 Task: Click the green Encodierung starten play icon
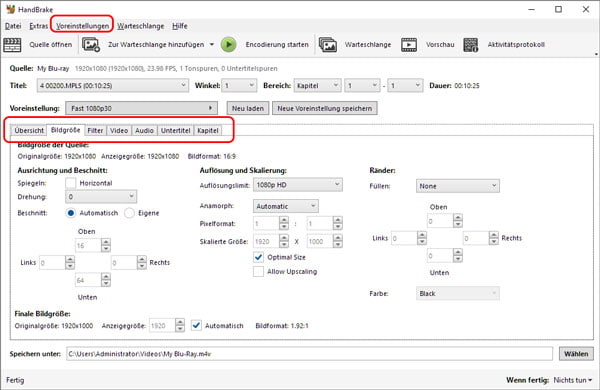coord(228,45)
